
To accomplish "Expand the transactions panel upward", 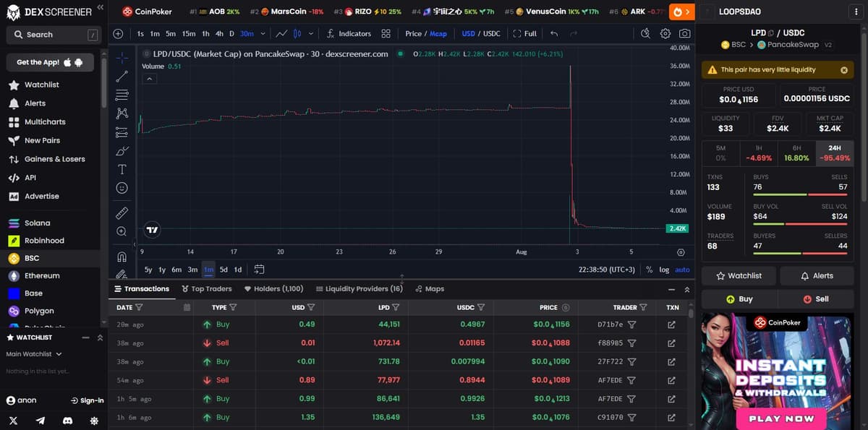I will pos(686,289).
